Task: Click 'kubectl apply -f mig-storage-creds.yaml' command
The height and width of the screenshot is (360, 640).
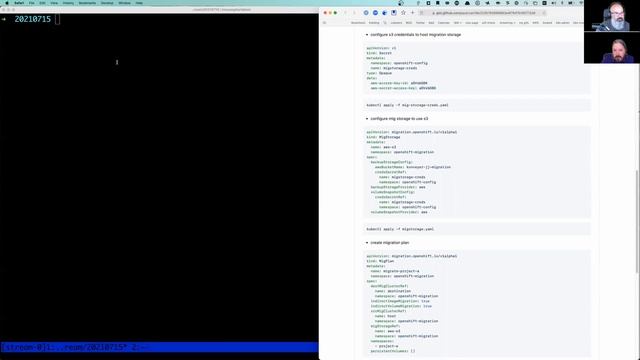Action: 407,105
